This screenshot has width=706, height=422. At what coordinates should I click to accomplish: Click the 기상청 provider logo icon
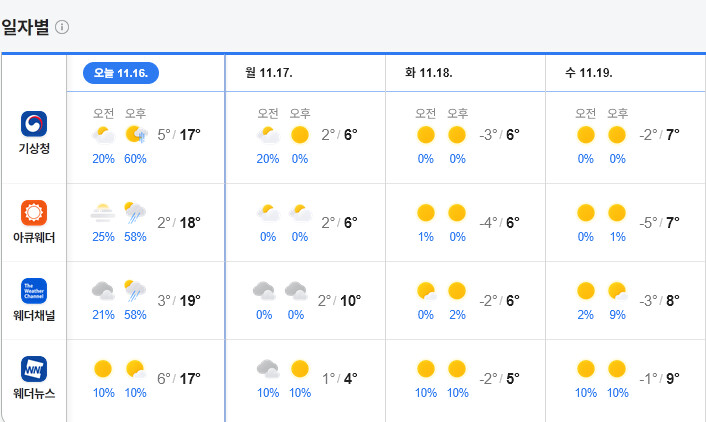coord(34,124)
